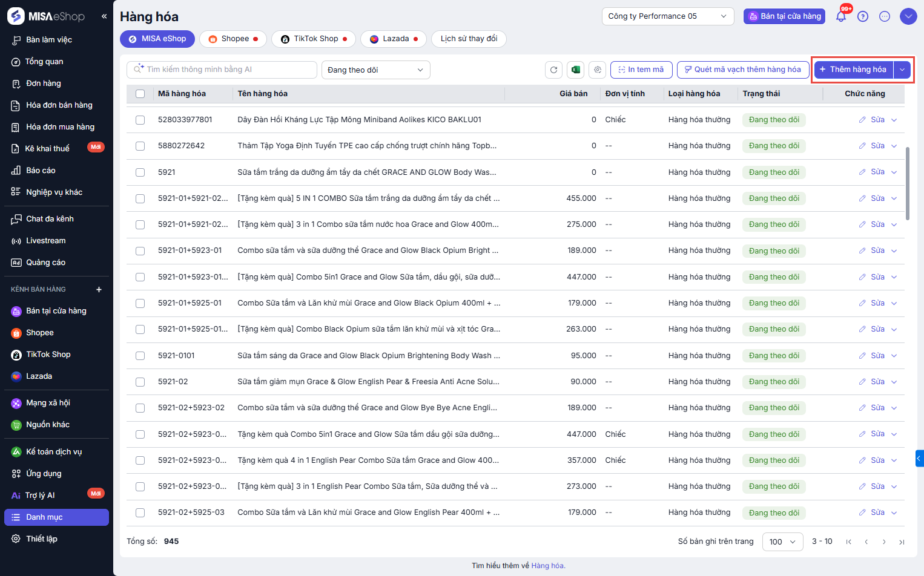Expand actions chevron for item 5921-02
Image resolution: width=924 pixels, height=576 pixels.
coord(894,382)
